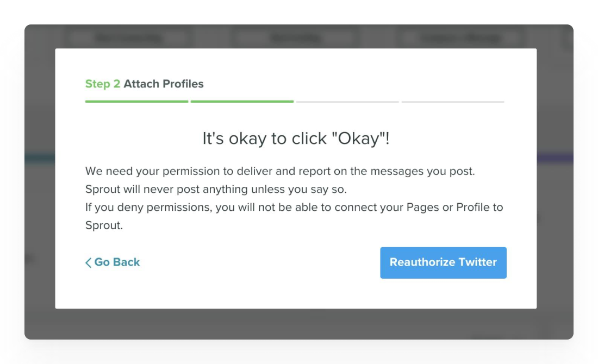Click the back chevron beside Go Back
This screenshot has height=364, width=598.
click(88, 262)
